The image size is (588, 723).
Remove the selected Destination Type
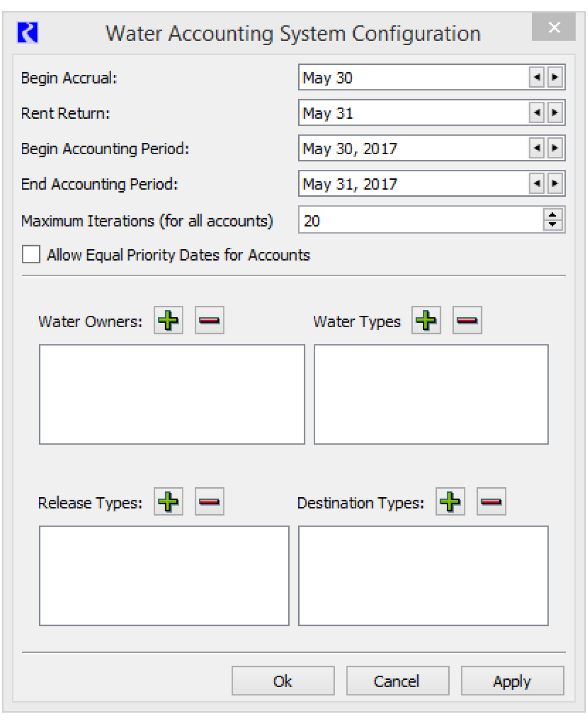tap(491, 502)
